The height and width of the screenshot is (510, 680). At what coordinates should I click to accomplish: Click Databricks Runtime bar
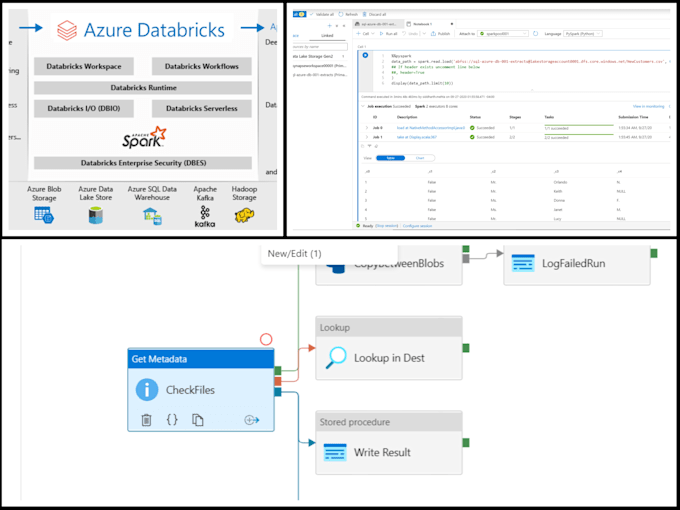click(x=143, y=88)
